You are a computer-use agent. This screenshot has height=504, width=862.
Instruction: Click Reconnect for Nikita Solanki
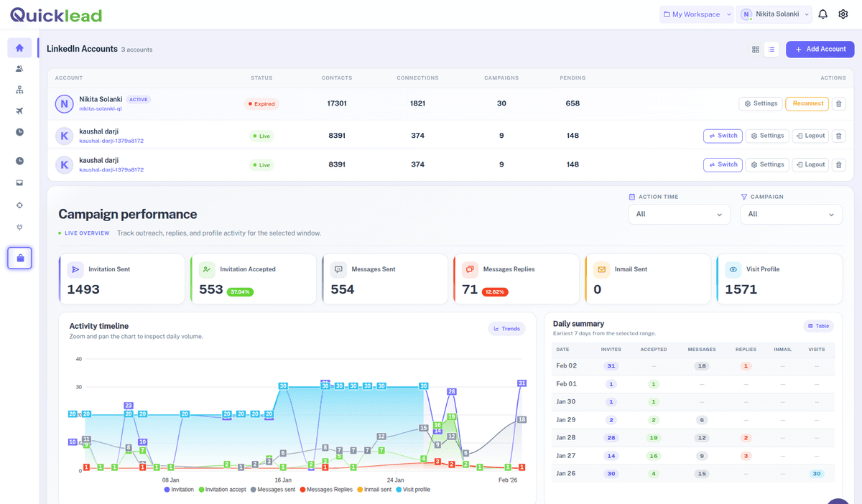point(807,103)
